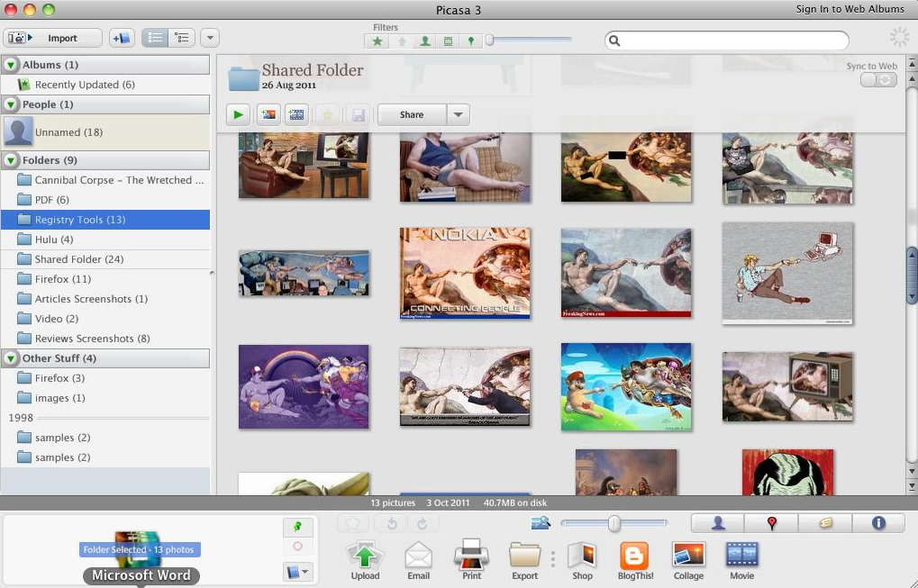Select the Registry Tools (13) folder
The height and width of the screenshot is (588, 918).
coord(105,220)
